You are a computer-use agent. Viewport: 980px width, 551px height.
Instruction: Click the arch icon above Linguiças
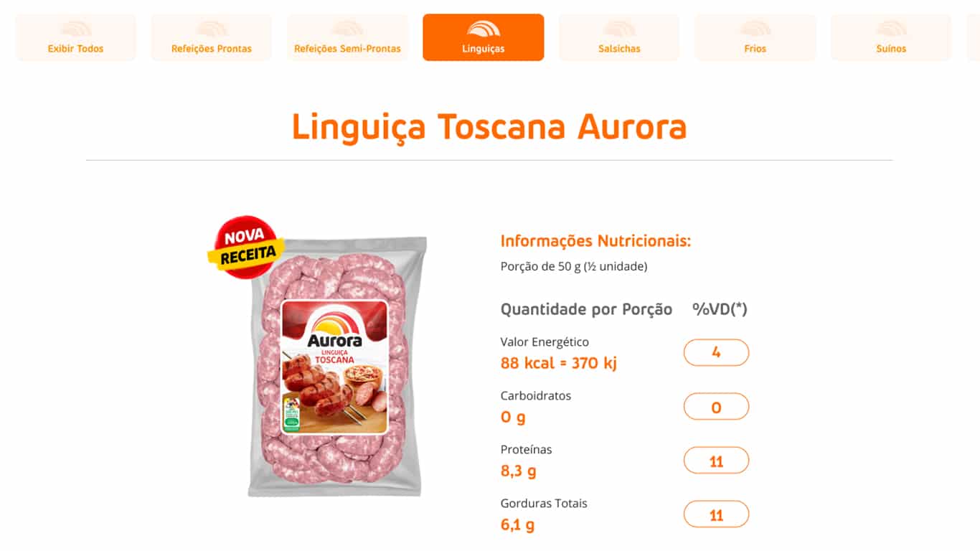coord(484,29)
